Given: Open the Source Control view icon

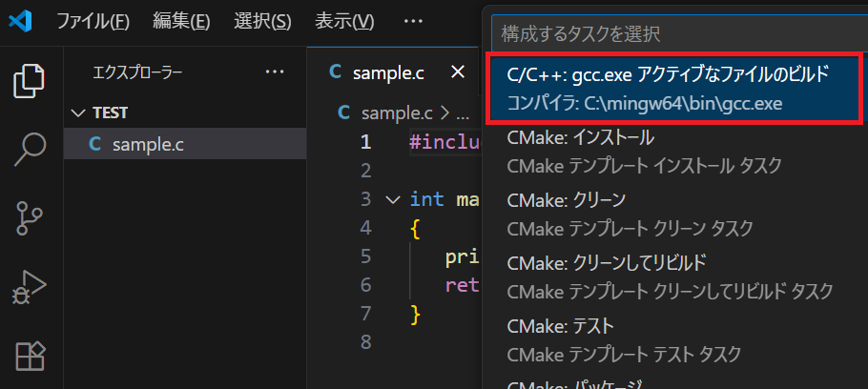Looking at the screenshot, I should click(29, 218).
